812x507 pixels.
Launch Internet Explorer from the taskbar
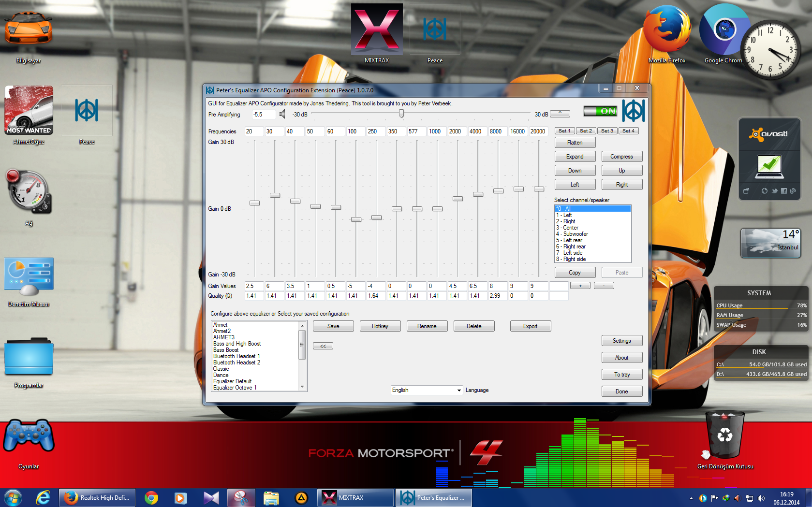43,497
